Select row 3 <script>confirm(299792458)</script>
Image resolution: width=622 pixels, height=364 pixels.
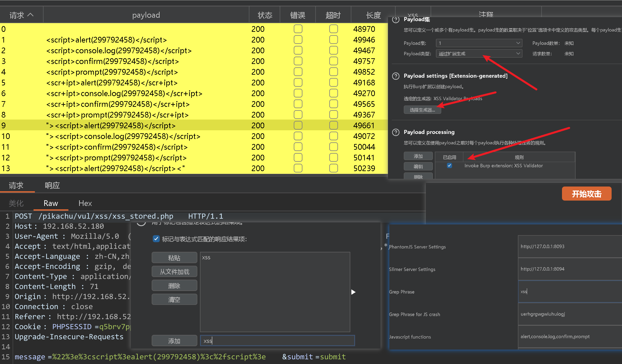coord(194,61)
